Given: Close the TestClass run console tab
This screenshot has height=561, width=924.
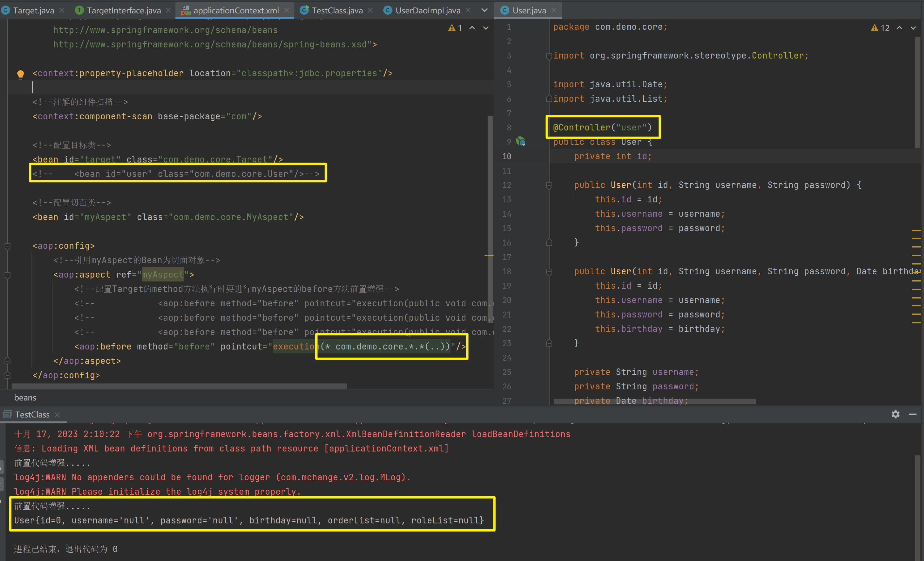Looking at the screenshot, I should point(58,415).
